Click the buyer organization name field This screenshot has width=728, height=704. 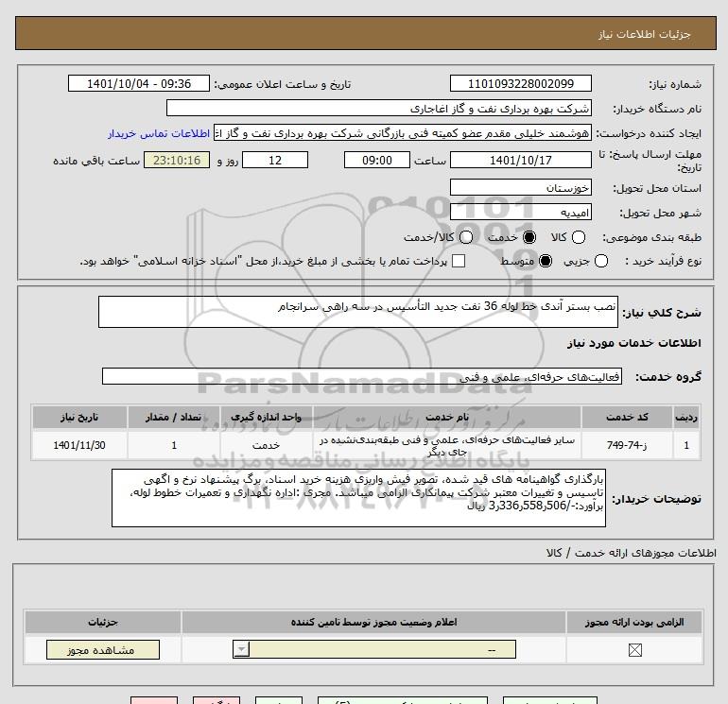(379, 108)
